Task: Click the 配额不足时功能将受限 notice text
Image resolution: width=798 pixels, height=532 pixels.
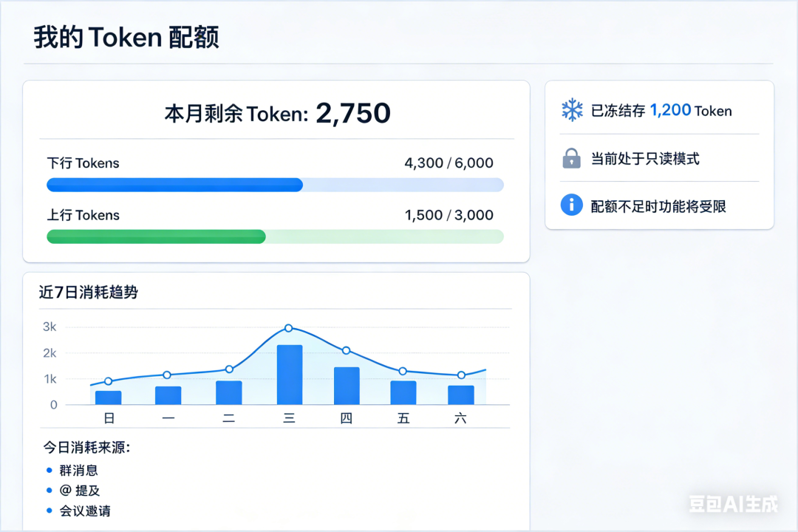Action: tap(658, 206)
